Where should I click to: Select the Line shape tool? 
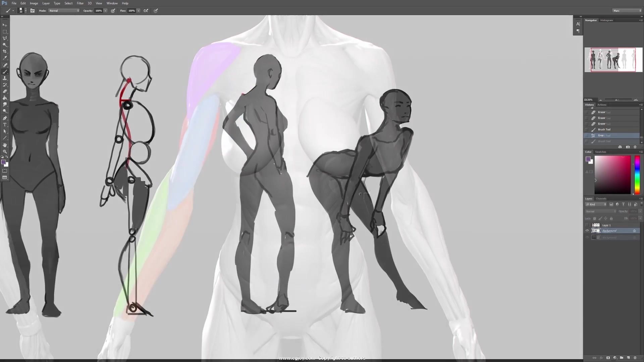pos(5,138)
